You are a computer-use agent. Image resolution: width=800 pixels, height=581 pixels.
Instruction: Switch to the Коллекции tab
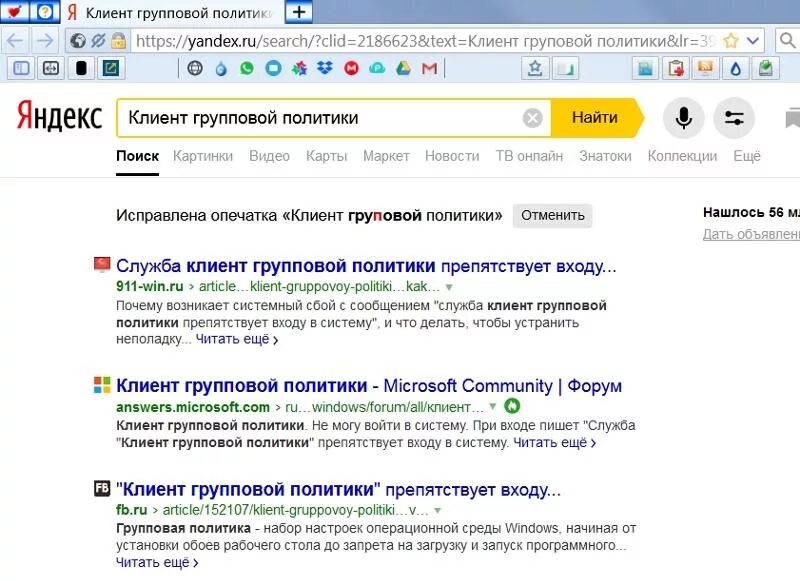(682, 156)
